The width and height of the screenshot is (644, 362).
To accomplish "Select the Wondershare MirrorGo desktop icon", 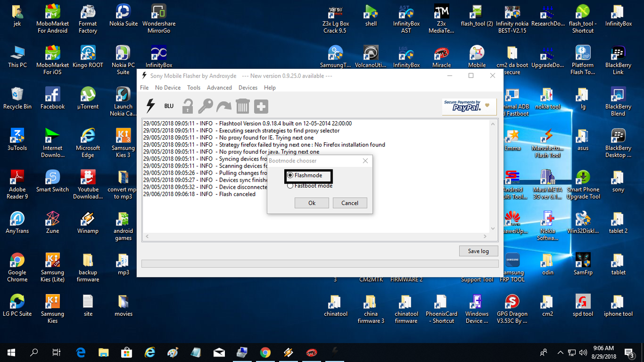I will click(159, 19).
